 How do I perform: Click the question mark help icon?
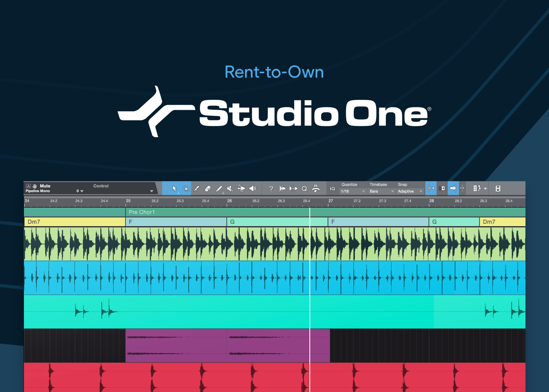[271, 189]
